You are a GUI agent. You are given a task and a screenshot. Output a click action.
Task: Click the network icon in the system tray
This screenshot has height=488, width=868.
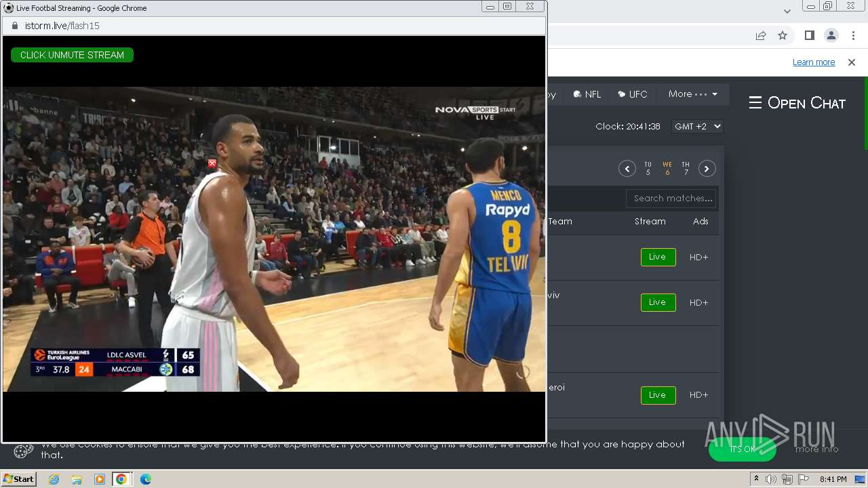point(787,479)
